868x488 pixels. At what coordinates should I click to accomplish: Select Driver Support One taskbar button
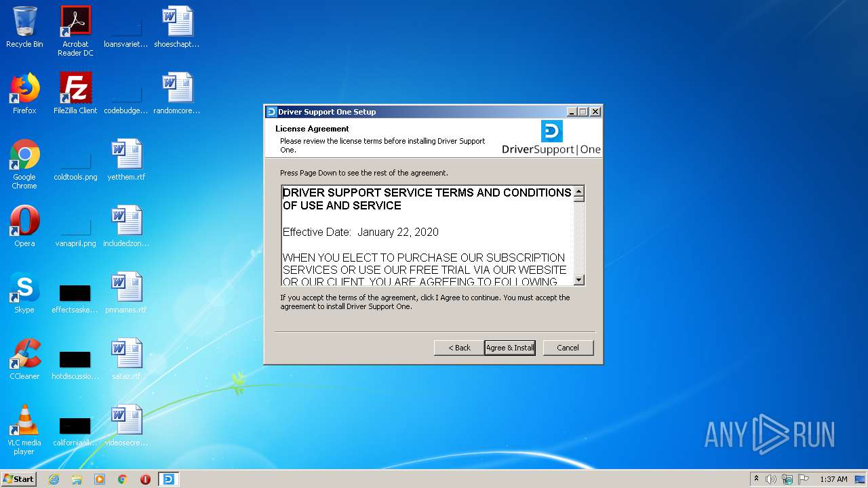click(x=168, y=479)
